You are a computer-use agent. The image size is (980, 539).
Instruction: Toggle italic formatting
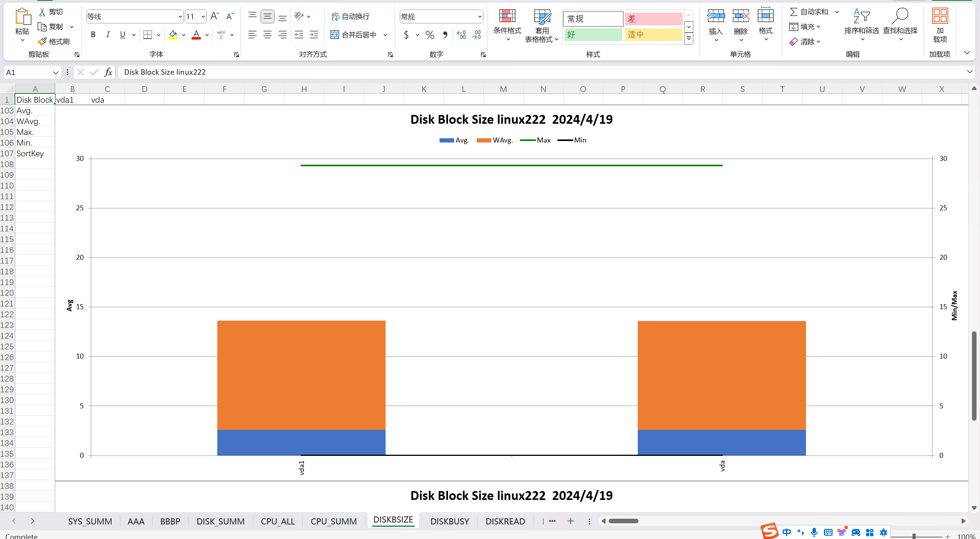pos(108,35)
